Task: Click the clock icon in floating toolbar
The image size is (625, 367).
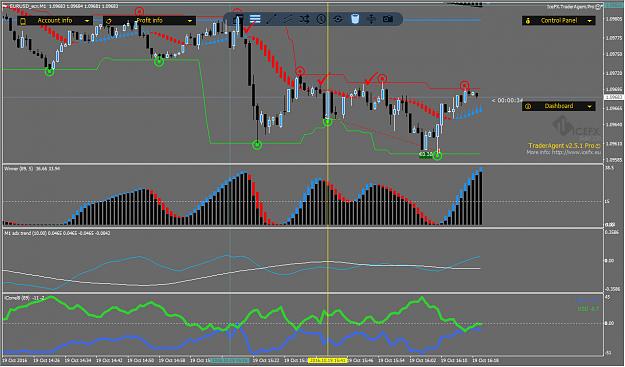Action: coord(321,19)
